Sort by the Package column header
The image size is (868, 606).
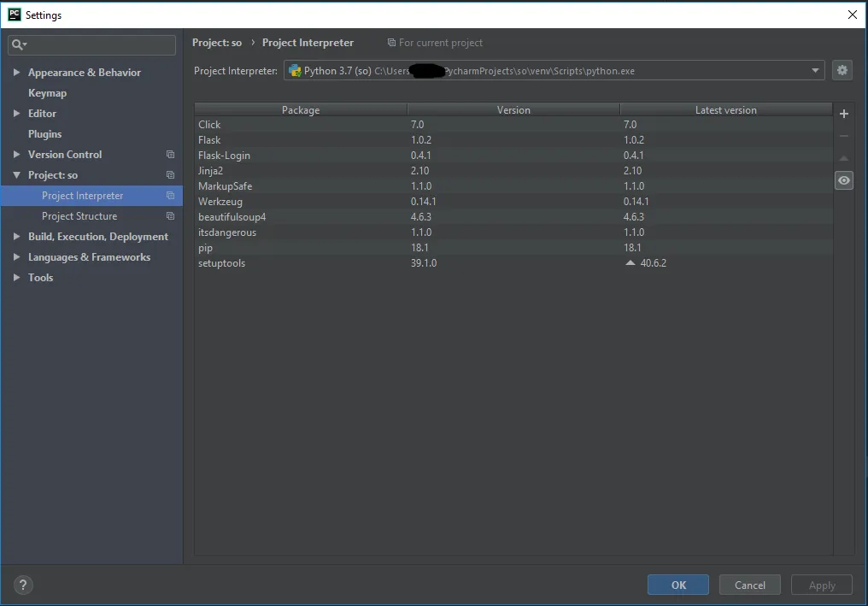pos(301,109)
